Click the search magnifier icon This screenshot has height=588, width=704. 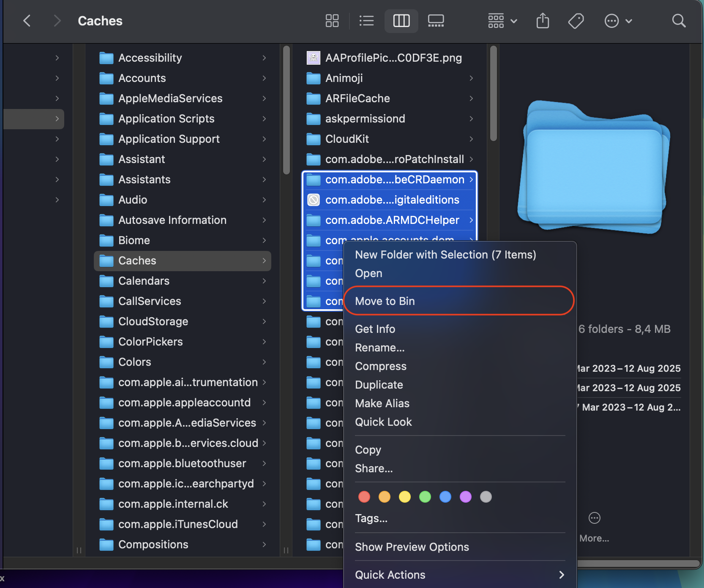pyautogui.click(x=679, y=21)
